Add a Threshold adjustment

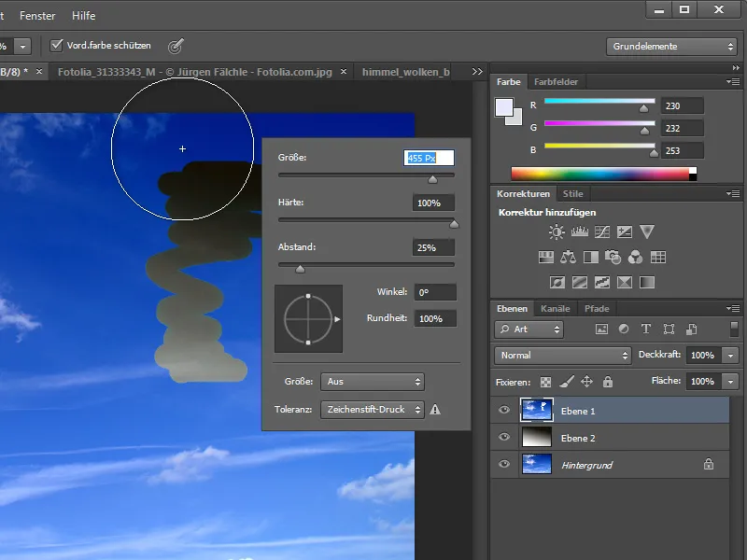pos(601,283)
